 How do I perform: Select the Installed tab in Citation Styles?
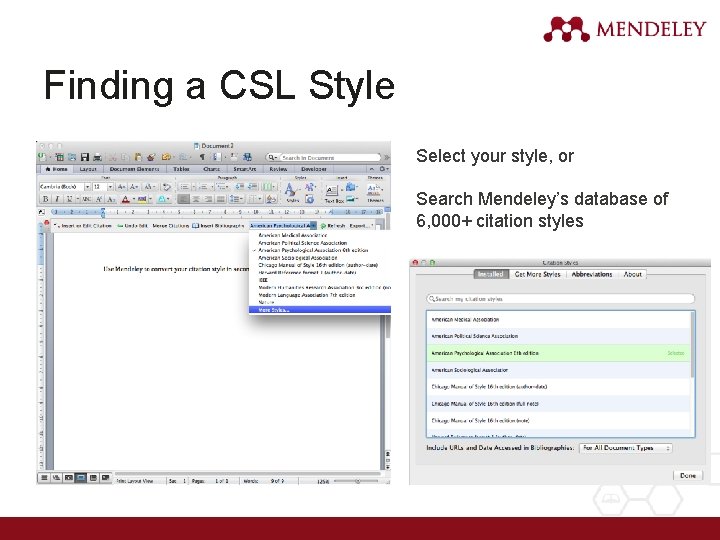point(490,274)
